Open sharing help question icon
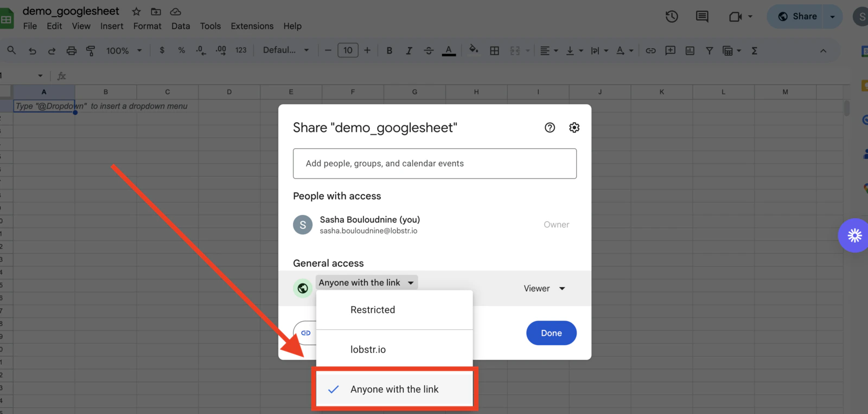The width and height of the screenshot is (868, 414). click(550, 128)
